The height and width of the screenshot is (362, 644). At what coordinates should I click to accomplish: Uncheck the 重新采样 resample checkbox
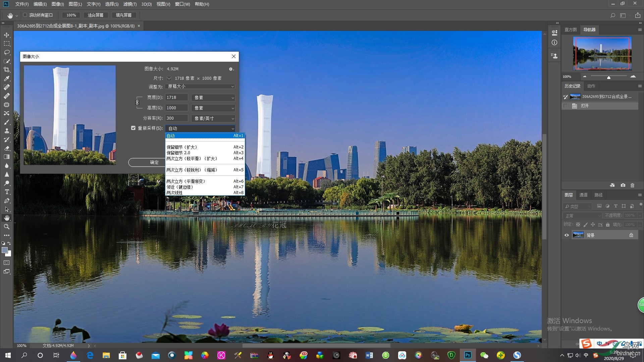click(x=133, y=128)
